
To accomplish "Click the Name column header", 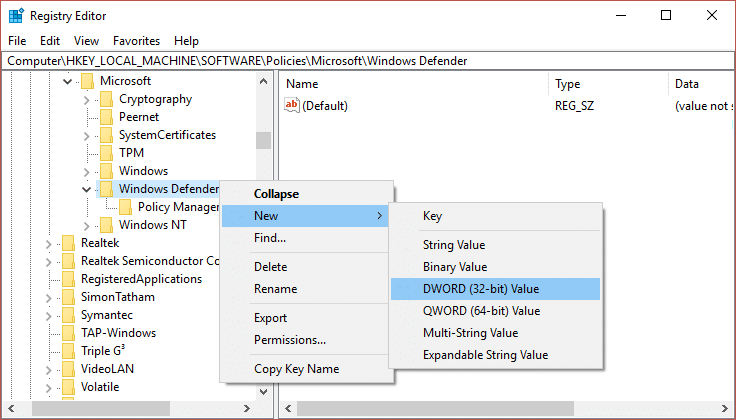I will [302, 84].
